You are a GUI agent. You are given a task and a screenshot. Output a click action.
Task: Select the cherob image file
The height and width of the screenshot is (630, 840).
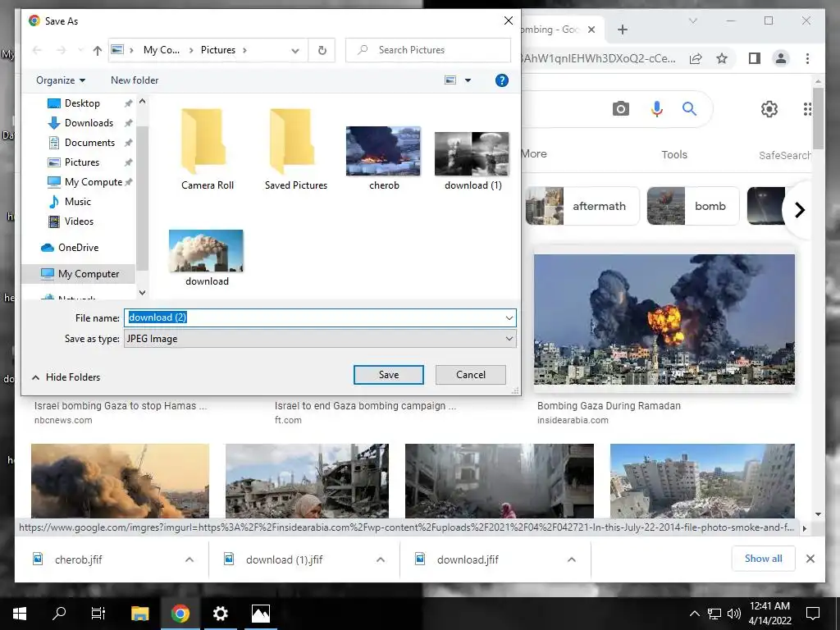click(x=384, y=158)
